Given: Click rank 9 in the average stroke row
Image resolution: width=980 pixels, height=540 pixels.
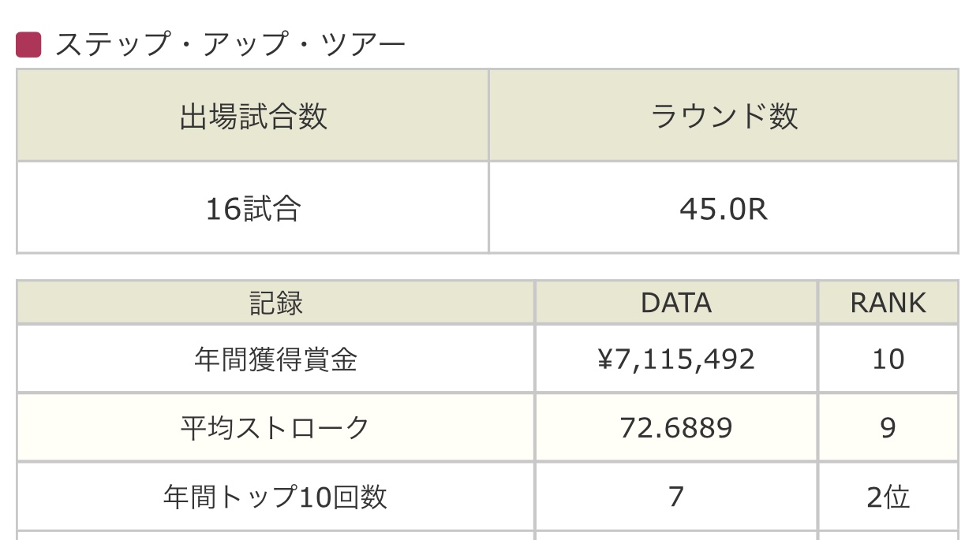Looking at the screenshot, I should (x=888, y=428).
